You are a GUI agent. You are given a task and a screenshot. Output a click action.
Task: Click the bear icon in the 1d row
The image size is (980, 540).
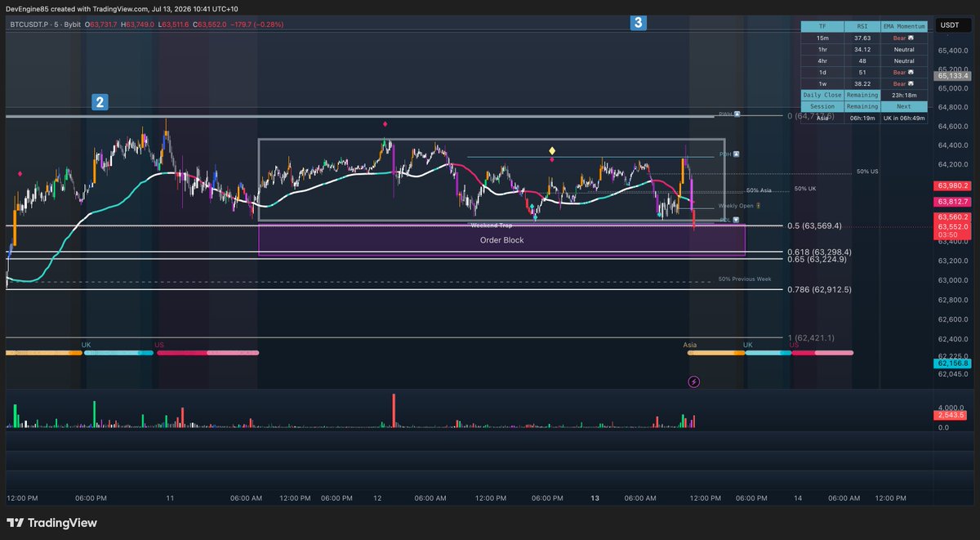pos(910,72)
